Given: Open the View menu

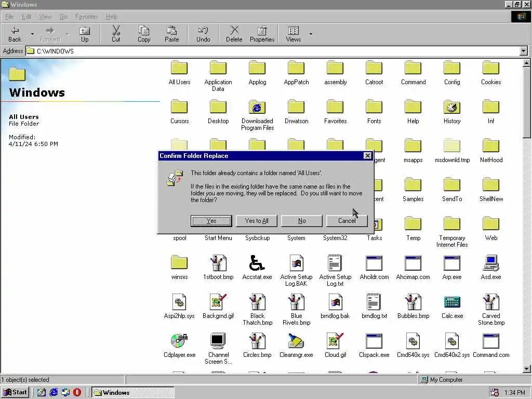Looking at the screenshot, I should coord(45,17).
